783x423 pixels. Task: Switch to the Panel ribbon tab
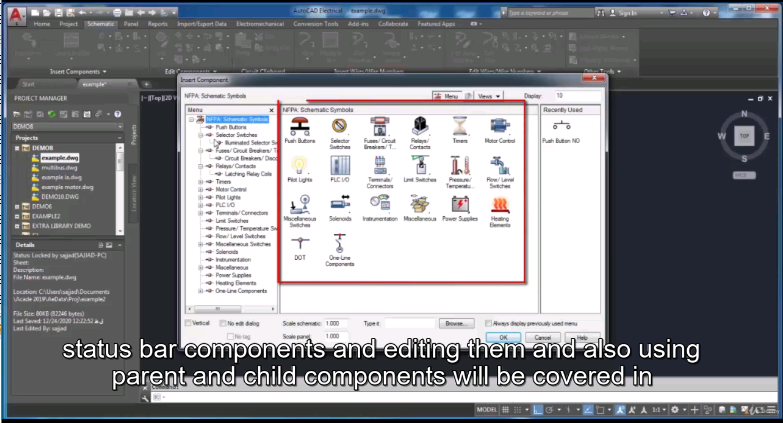(131, 24)
